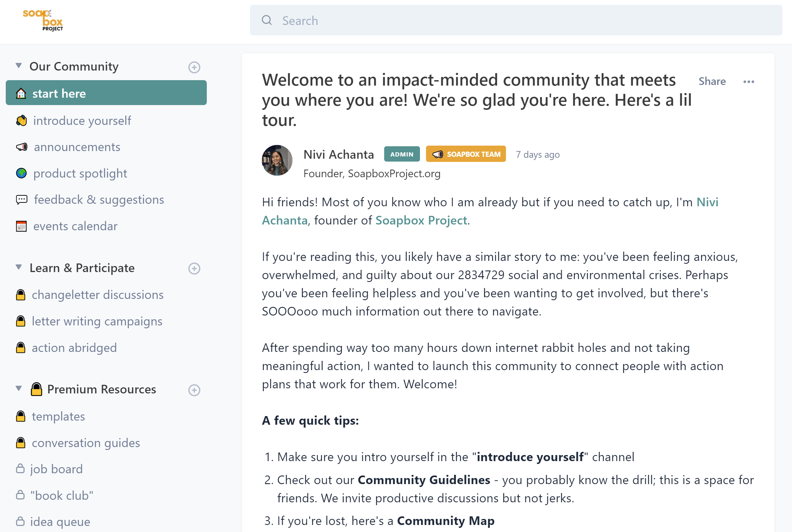
Task: Open the feedback & suggestions space
Action: [x=99, y=200]
